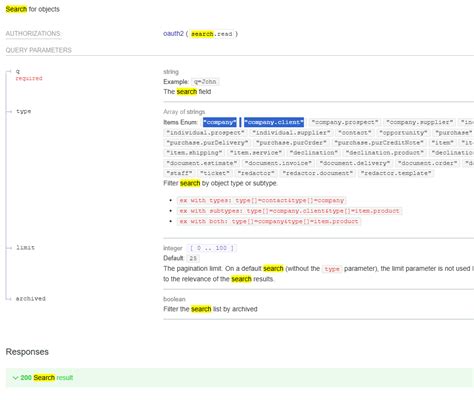Click the "document.delivery" enum value
Image resolution: width=474 pixels, height=400 pixels.
tap(355, 163)
